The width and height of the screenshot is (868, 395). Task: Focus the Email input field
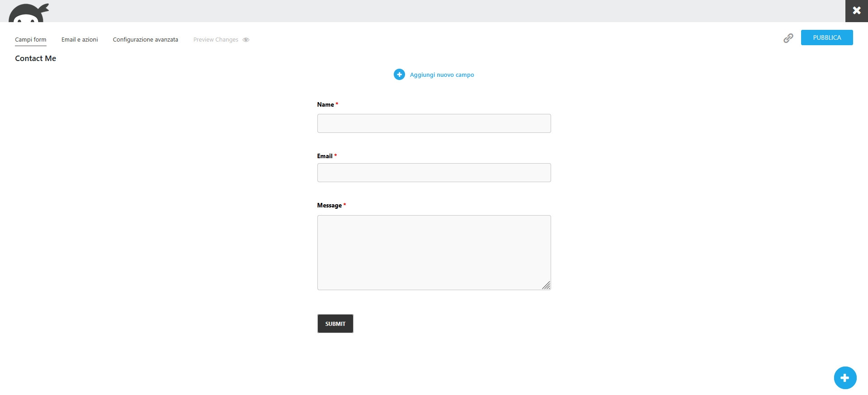tap(434, 173)
